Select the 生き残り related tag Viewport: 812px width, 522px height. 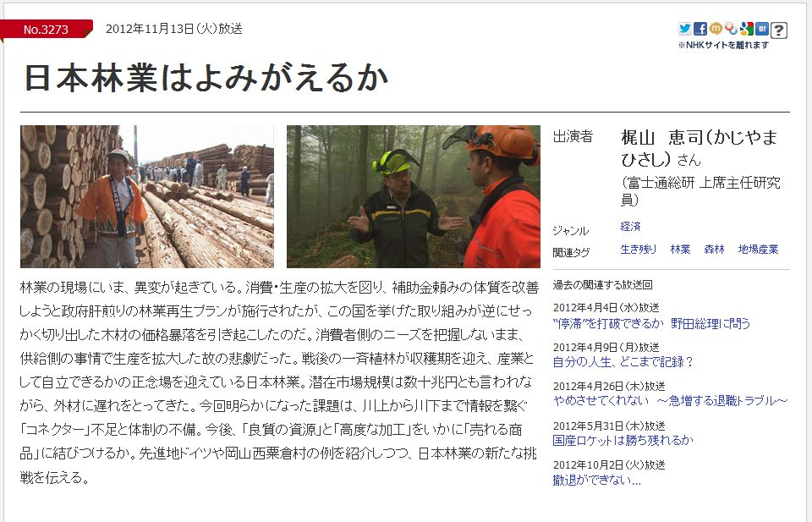pos(639,249)
